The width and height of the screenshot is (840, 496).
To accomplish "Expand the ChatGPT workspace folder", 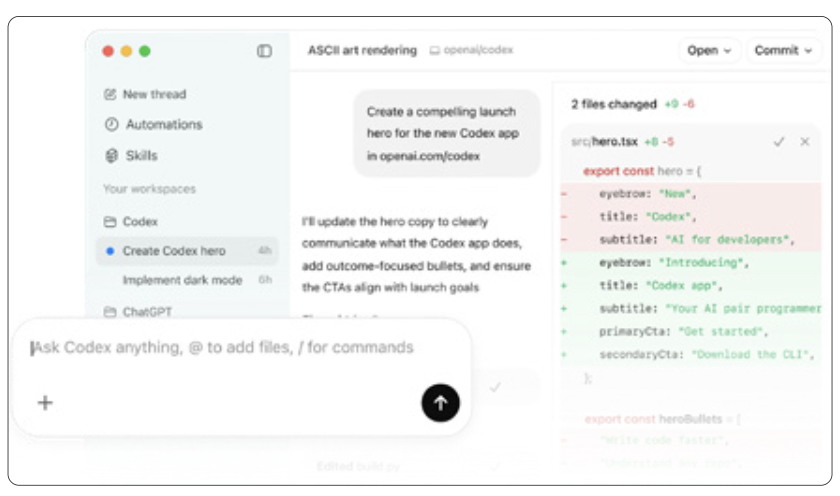I will coord(147,312).
